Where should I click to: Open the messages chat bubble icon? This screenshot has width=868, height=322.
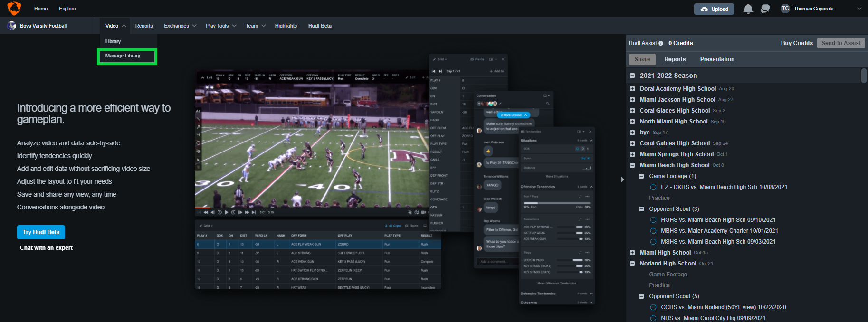(765, 9)
